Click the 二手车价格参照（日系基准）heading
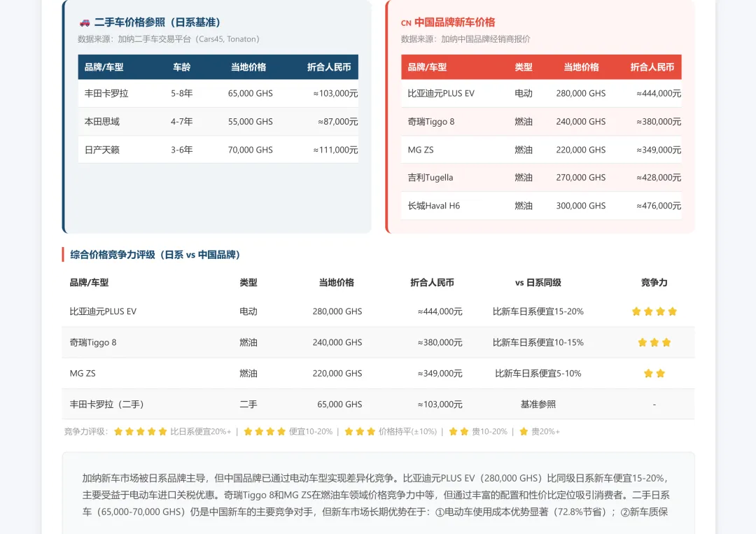 point(157,22)
